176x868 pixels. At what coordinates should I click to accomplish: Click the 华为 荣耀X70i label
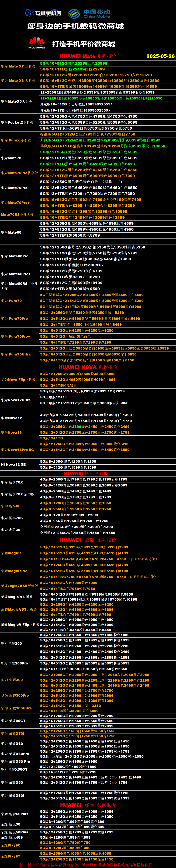point(12,734)
